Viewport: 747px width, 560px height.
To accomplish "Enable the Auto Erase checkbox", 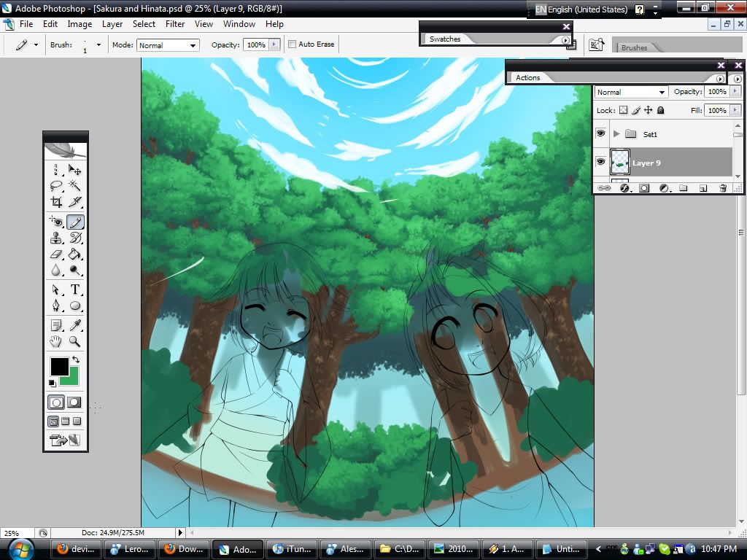I will click(293, 44).
